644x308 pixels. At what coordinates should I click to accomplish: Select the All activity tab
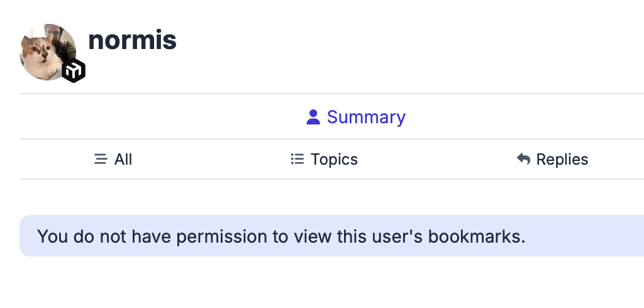tap(113, 159)
